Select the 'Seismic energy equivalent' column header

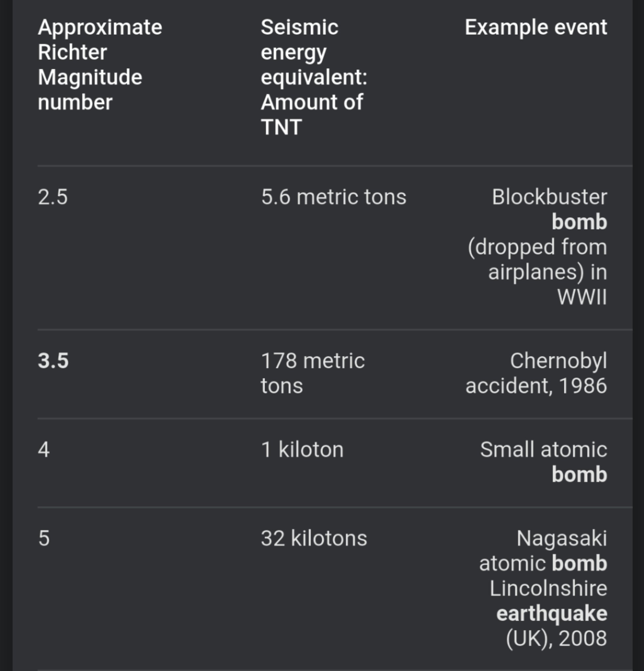coord(314,77)
